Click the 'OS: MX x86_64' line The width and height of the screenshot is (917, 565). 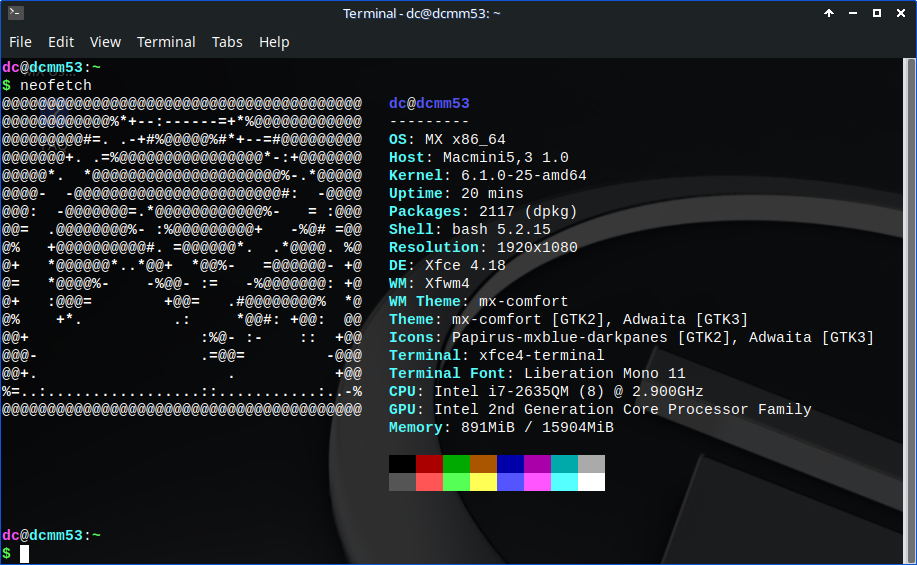[x=447, y=140]
